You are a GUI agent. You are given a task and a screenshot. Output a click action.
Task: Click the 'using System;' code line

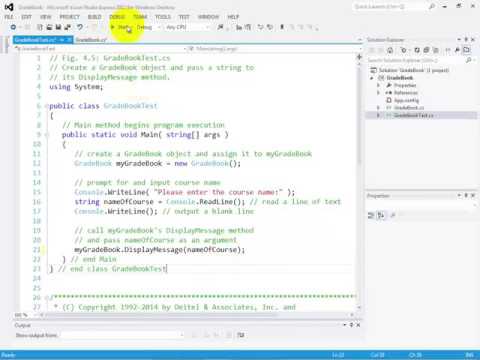pos(76,87)
